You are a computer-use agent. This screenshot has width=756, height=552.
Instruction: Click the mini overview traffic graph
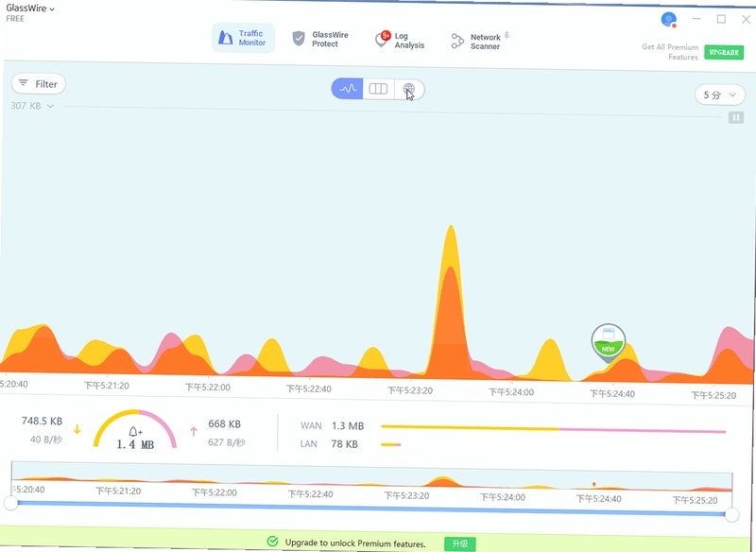(x=371, y=476)
